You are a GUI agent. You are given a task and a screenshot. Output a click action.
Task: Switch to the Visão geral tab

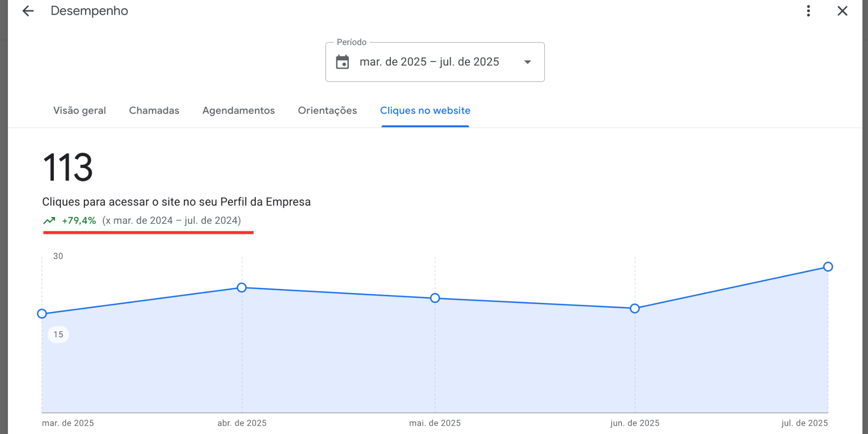pyautogui.click(x=79, y=111)
